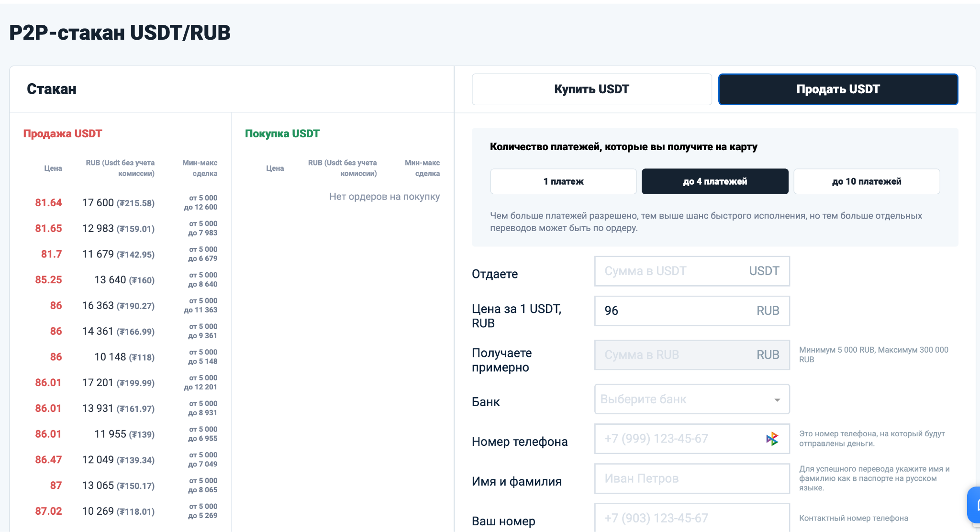Image resolution: width=980 pixels, height=532 pixels.
Task: Click the Минимум 5 000 RUB limit note
Action: pyautogui.click(x=874, y=355)
